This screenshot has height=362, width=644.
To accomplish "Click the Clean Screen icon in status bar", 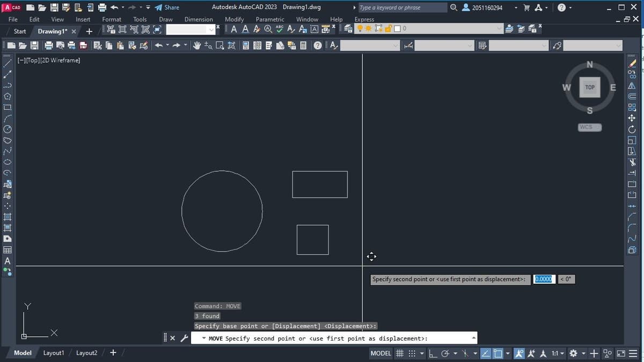I will [621, 353].
